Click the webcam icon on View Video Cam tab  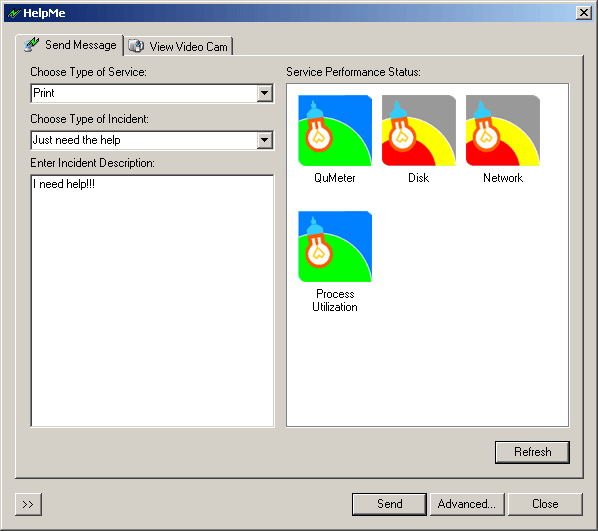coord(136,46)
